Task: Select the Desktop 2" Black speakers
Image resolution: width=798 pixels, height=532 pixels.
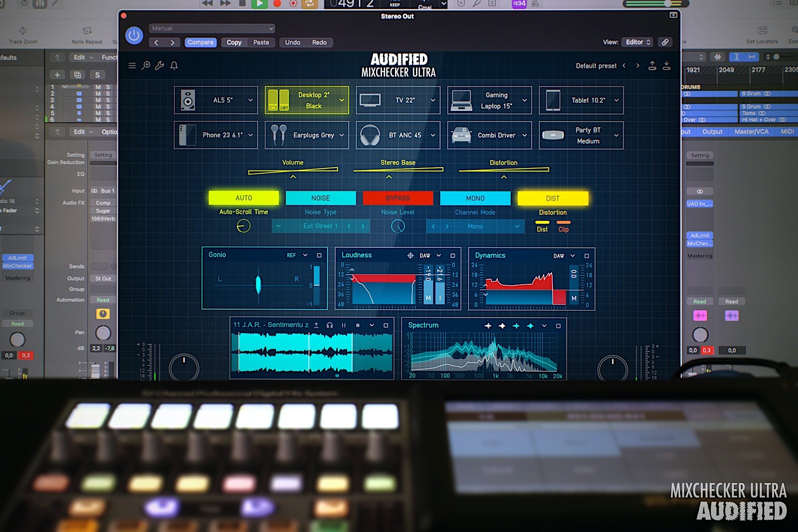Action: coord(307,100)
